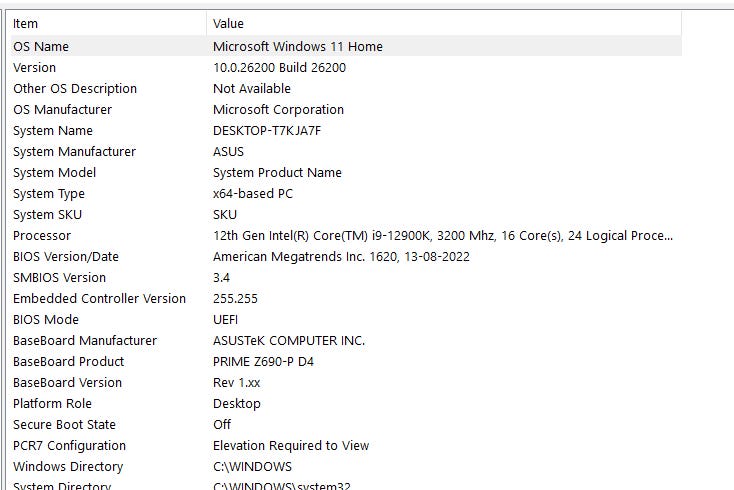Select value 10.0.26200 Build 26200

(x=279, y=67)
